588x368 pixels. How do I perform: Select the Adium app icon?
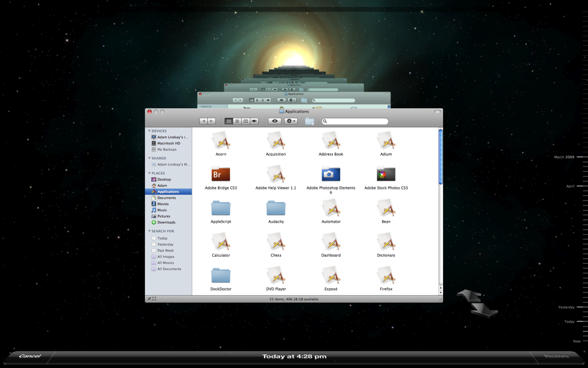[386, 141]
